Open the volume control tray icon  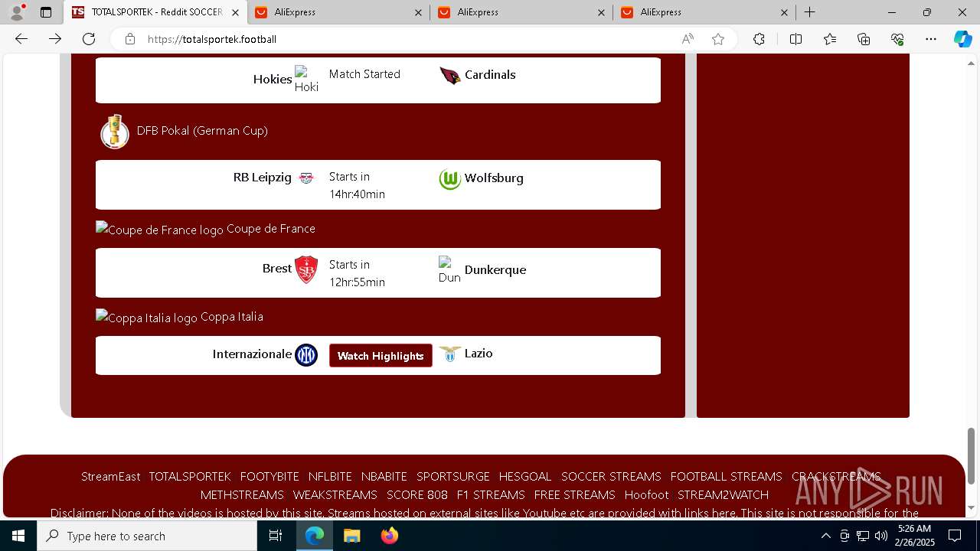point(880,536)
